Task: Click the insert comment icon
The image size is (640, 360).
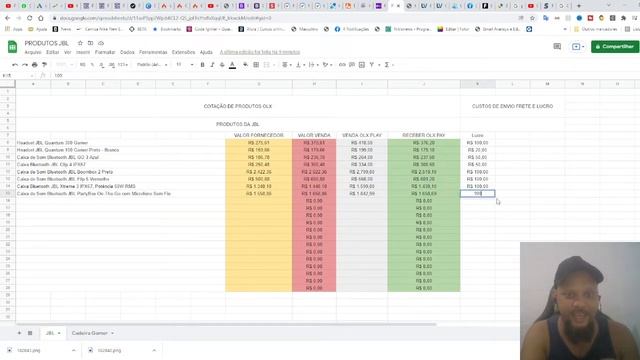Action: click(352, 65)
